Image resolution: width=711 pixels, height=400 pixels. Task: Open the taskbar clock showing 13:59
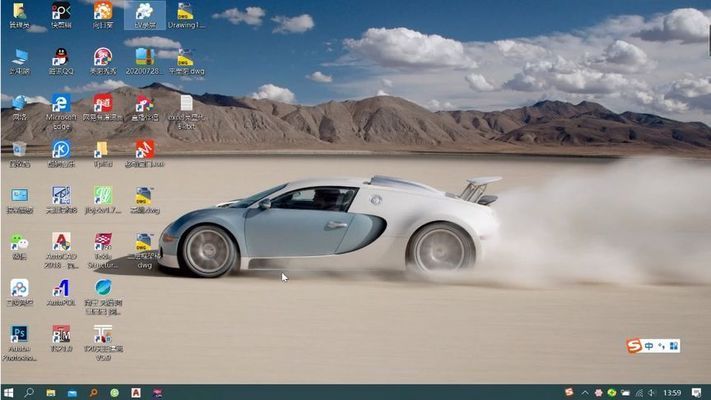pyautogui.click(x=672, y=392)
